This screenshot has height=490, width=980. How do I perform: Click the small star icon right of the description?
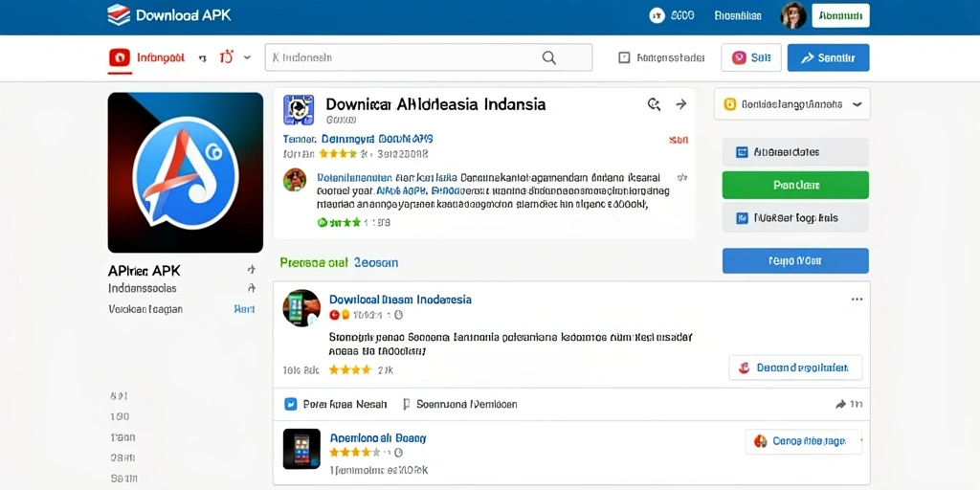682,177
